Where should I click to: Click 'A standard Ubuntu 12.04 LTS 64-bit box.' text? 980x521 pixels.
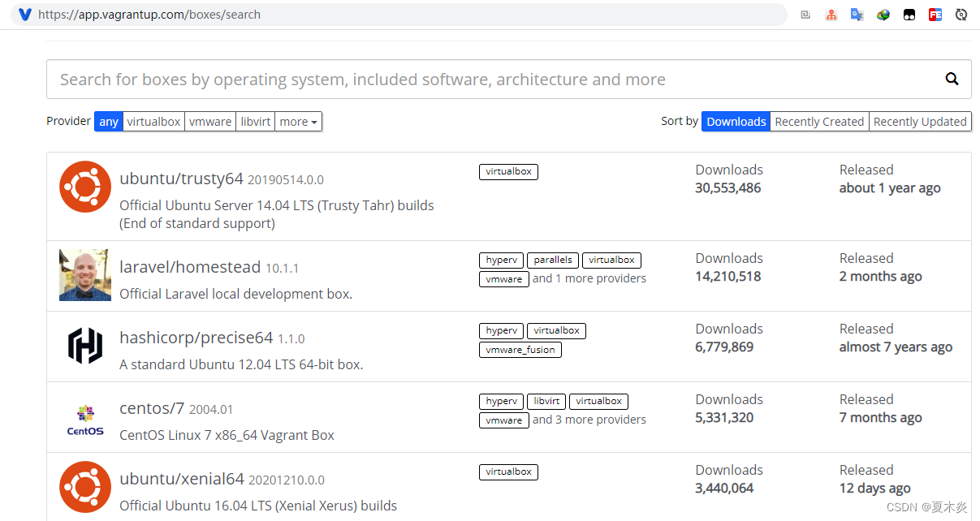point(241,364)
